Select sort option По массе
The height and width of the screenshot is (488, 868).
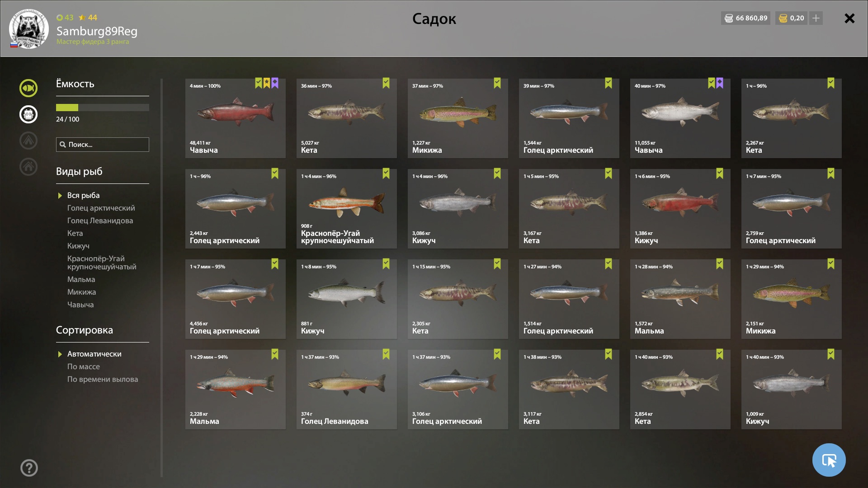pyautogui.click(x=84, y=366)
